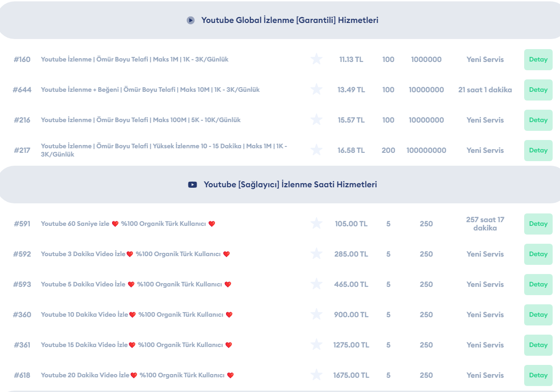This screenshot has width=560, height=392.
Task: View Detay of service #593
Action: tap(538, 285)
